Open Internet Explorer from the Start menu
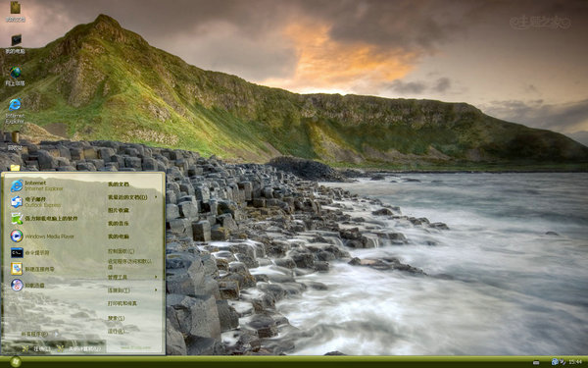 click(37, 185)
